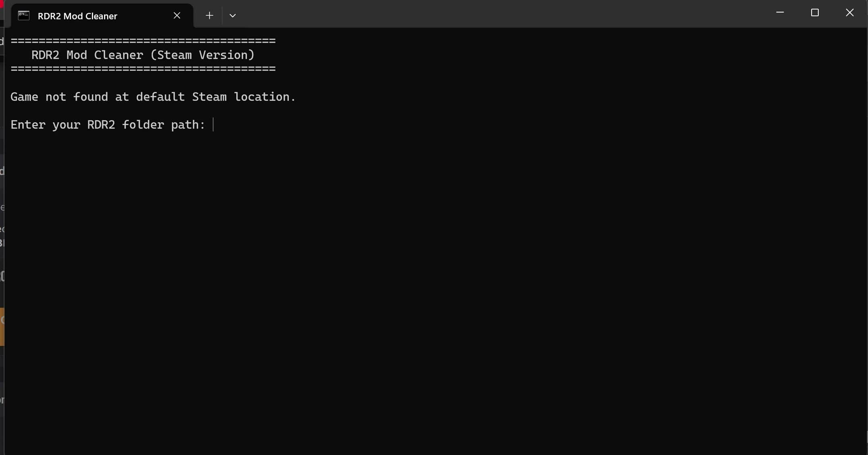Expand the new tab profile dropdown
Screen dimensions: 868x455
[x=233, y=16]
